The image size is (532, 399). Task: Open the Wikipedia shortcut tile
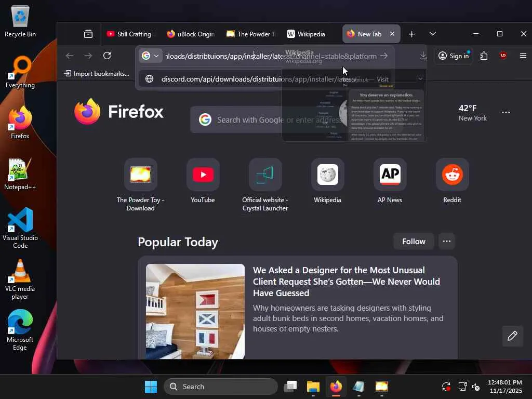coord(327,181)
